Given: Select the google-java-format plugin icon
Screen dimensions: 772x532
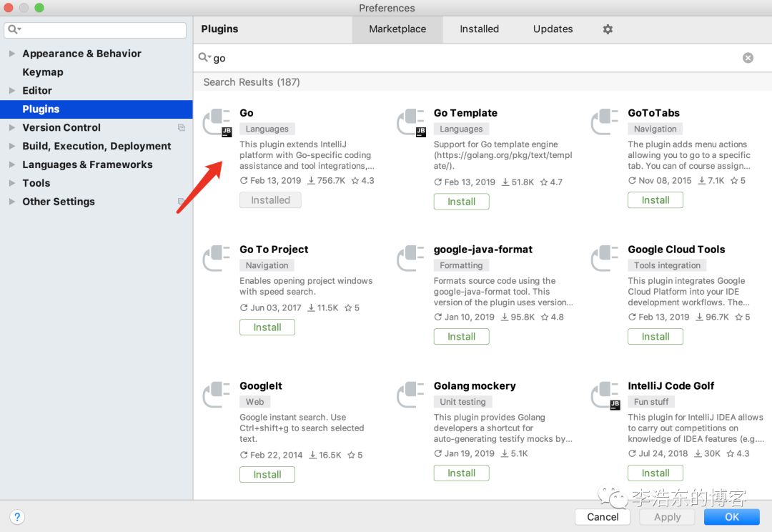Looking at the screenshot, I should (410, 258).
